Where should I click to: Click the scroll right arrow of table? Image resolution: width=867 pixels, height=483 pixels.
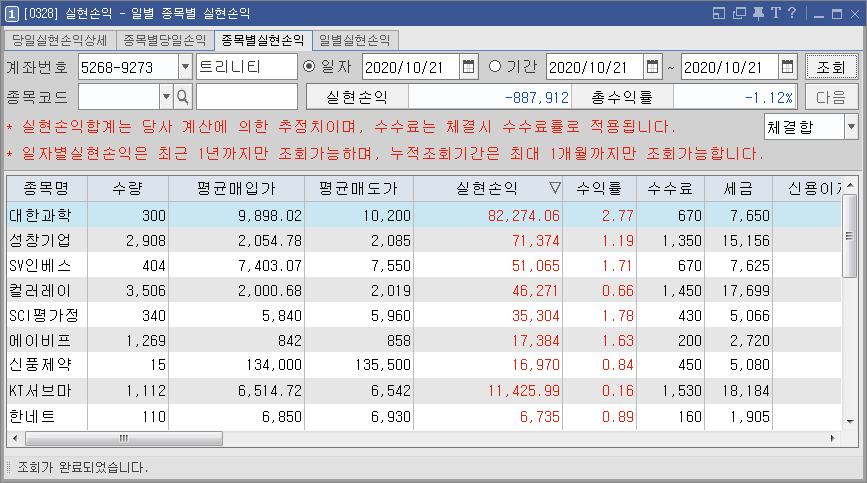[833, 438]
